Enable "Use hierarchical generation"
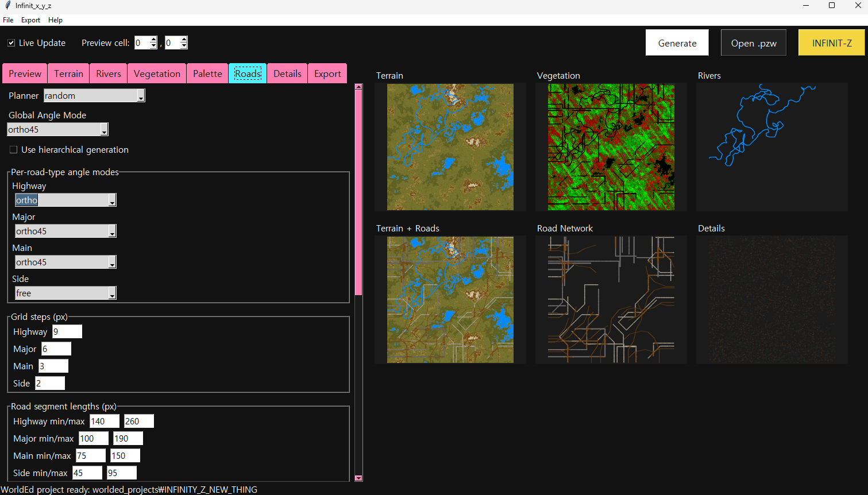The image size is (868, 495). (13, 149)
